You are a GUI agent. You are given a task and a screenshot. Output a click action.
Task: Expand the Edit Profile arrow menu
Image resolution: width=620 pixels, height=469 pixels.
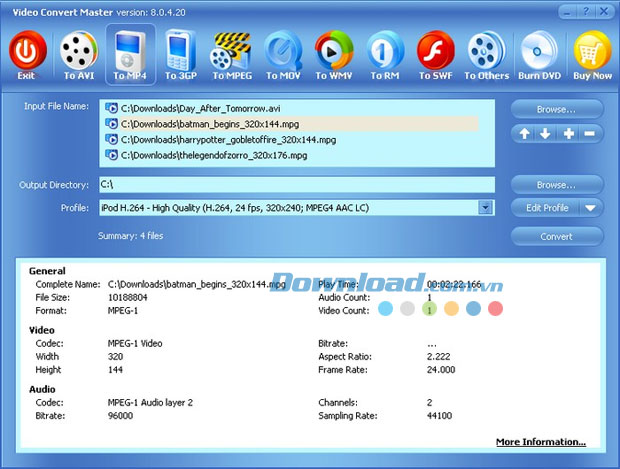pyautogui.click(x=590, y=208)
